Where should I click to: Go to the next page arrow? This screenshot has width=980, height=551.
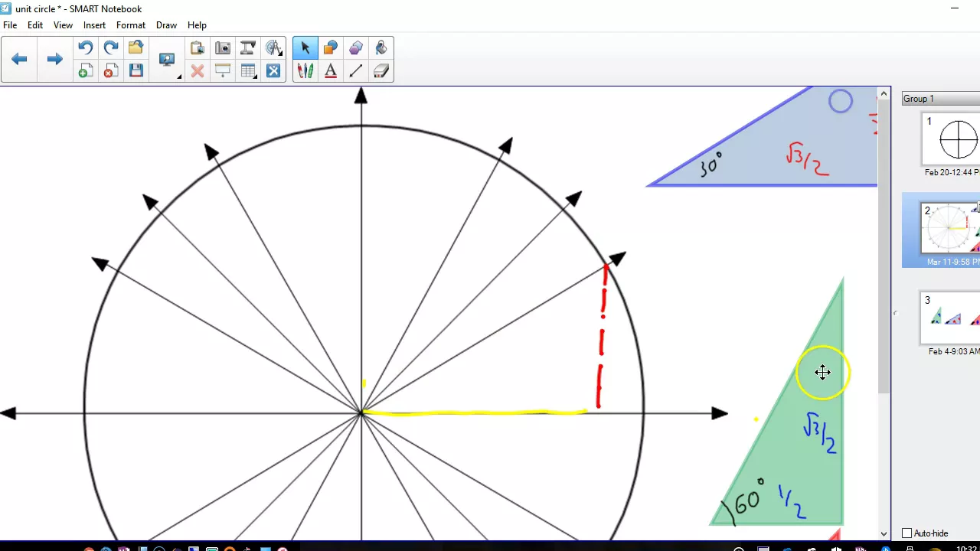pos(54,59)
